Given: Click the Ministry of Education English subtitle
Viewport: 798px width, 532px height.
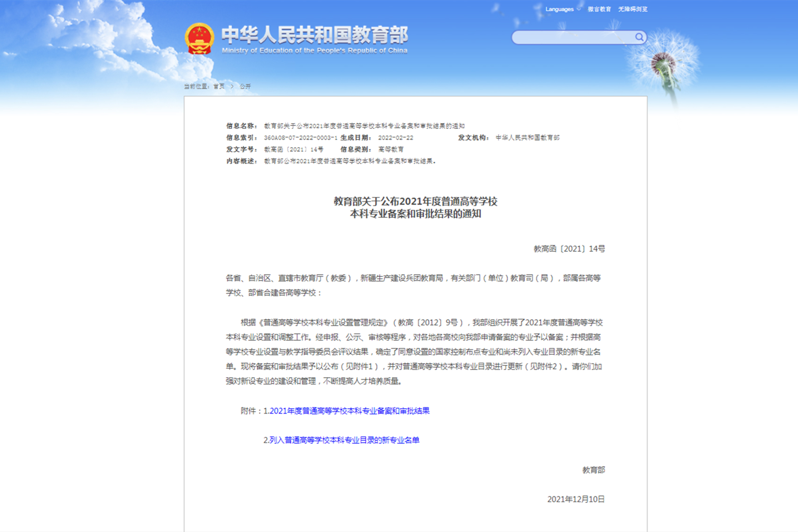Looking at the screenshot, I should click(x=315, y=51).
